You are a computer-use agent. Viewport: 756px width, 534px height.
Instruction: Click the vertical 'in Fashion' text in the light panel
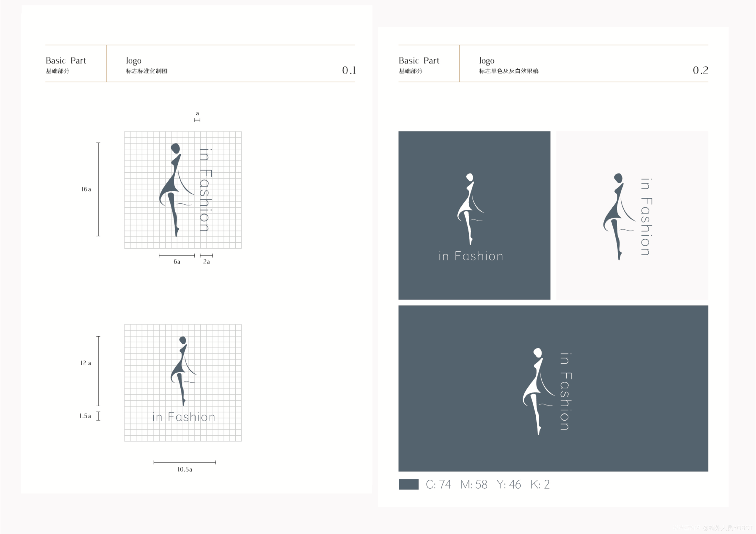[x=646, y=217]
